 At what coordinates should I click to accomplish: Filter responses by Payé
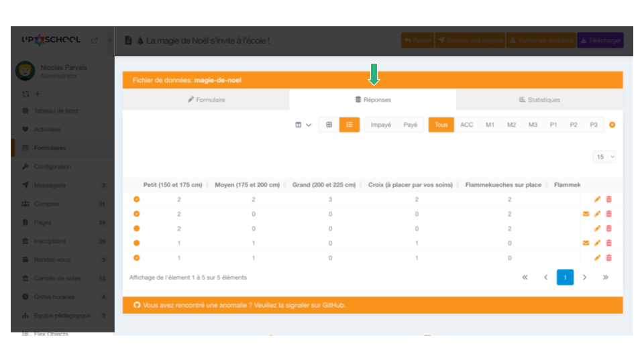point(411,125)
